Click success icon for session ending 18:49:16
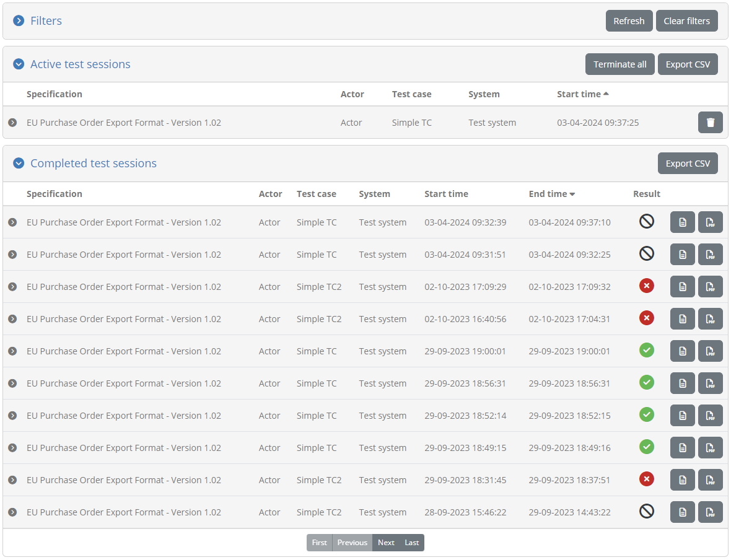This screenshot has height=560, width=731. (646, 447)
